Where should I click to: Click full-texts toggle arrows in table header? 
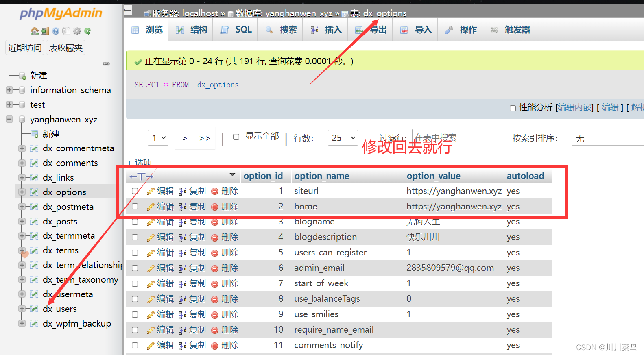141,176
